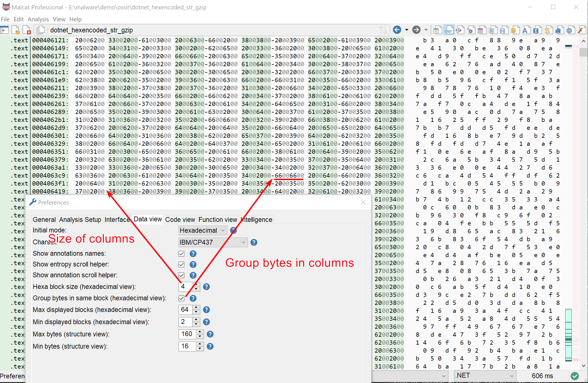Open the .NET dropdown in status bar

[x=485, y=376]
